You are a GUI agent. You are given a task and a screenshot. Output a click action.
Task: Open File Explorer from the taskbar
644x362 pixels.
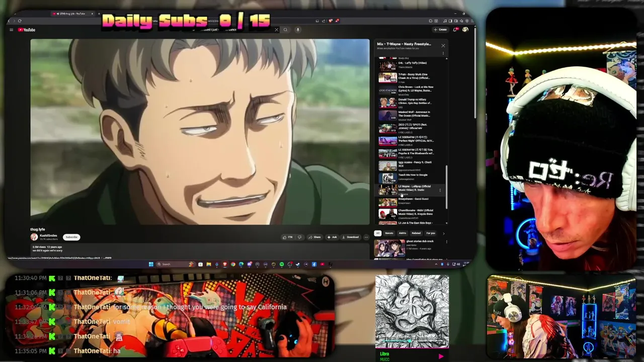[x=208, y=264]
